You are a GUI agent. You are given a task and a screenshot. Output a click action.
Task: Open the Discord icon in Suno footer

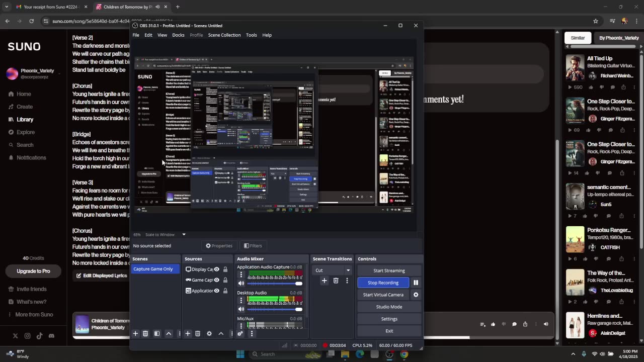51,336
